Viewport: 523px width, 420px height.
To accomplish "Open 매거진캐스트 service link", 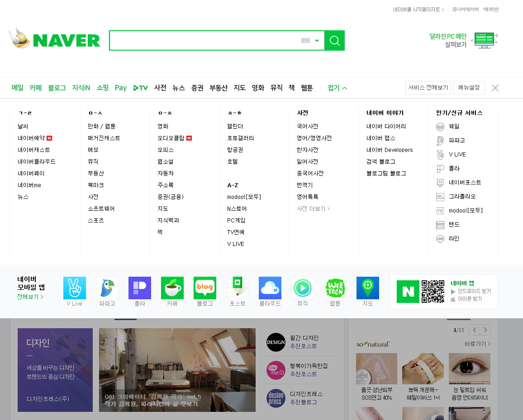I will pos(104,138).
